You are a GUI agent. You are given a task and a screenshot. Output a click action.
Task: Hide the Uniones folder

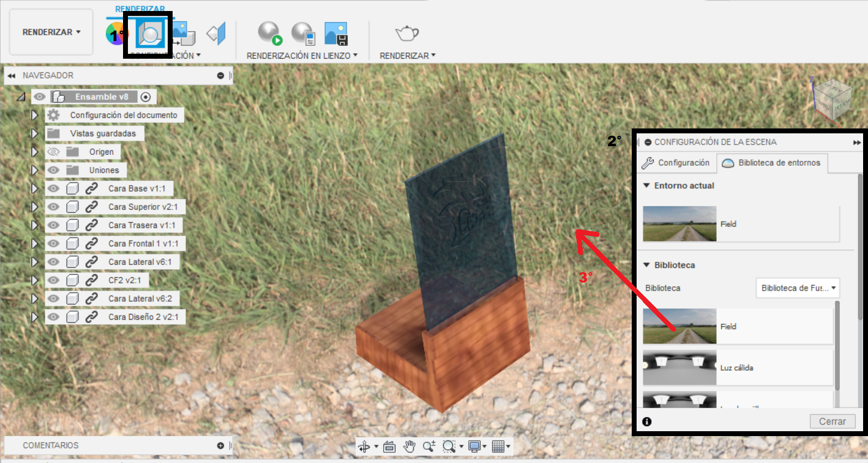[x=53, y=170]
